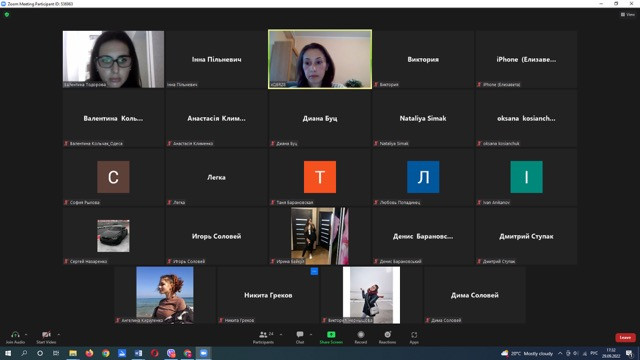
Task: Select Никита Греков participant tile
Action: [x=268, y=295]
